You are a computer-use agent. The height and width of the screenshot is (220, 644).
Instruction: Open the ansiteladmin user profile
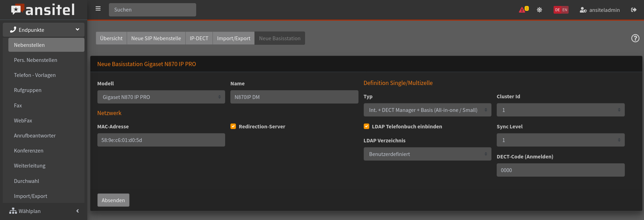point(600,10)
